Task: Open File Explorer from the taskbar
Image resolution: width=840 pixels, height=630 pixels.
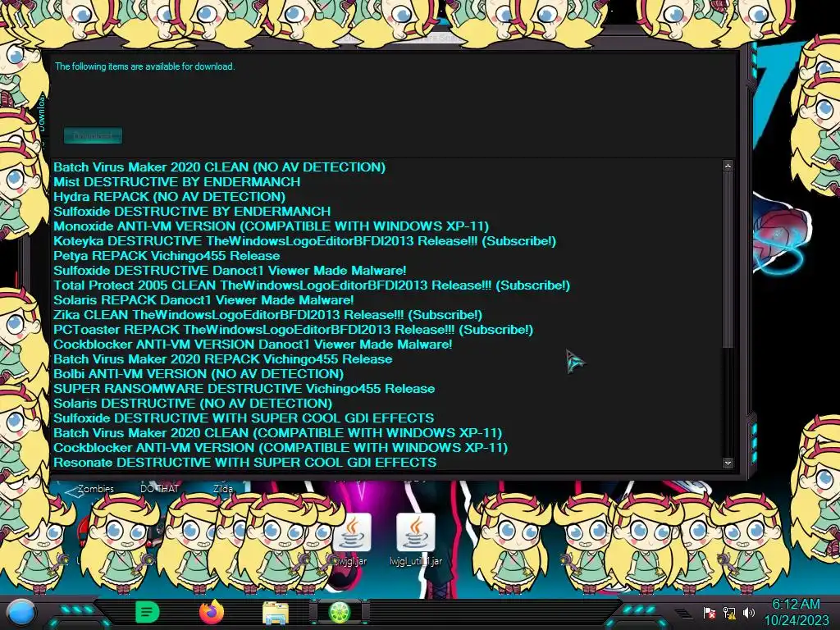Action: (x=276, y=613)
